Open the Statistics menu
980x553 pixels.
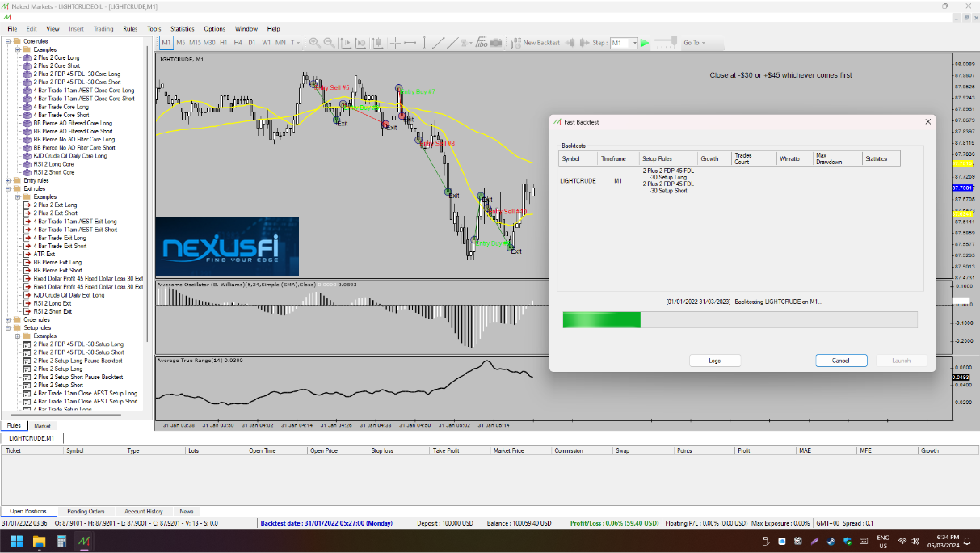pos(183,28)
